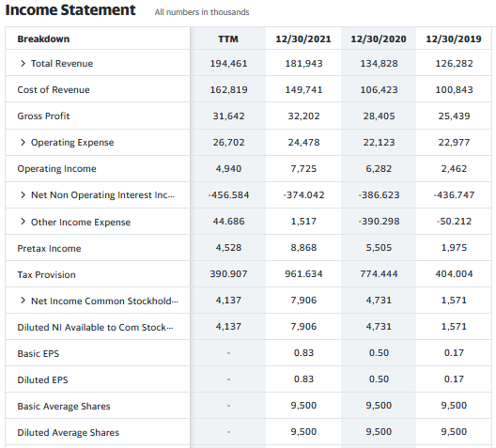Viewport: 496px width, 448px height.
Task: Select the TTM column header
Action: coord(228,39)
